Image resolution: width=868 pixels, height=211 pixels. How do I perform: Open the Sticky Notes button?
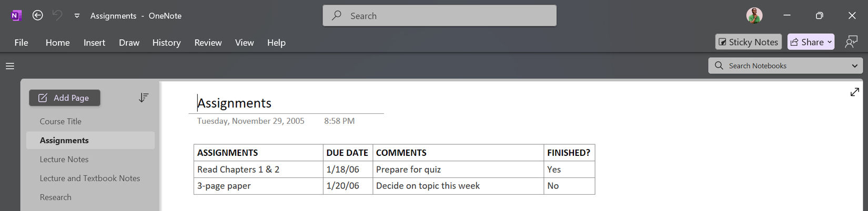coord(748,42)
